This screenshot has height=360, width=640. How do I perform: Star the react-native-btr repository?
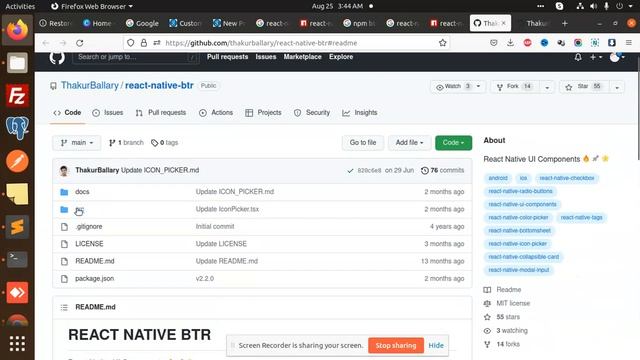584,87
